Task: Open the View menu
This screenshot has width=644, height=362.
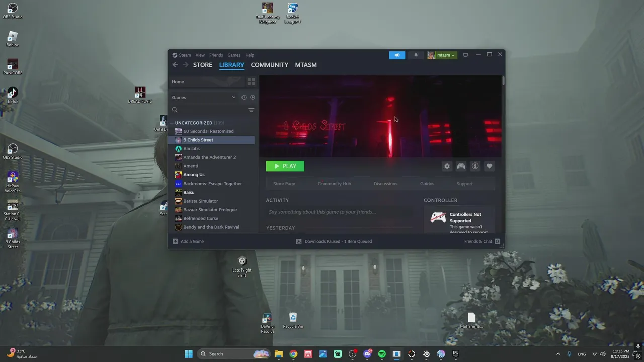Action: coord(200,55)
